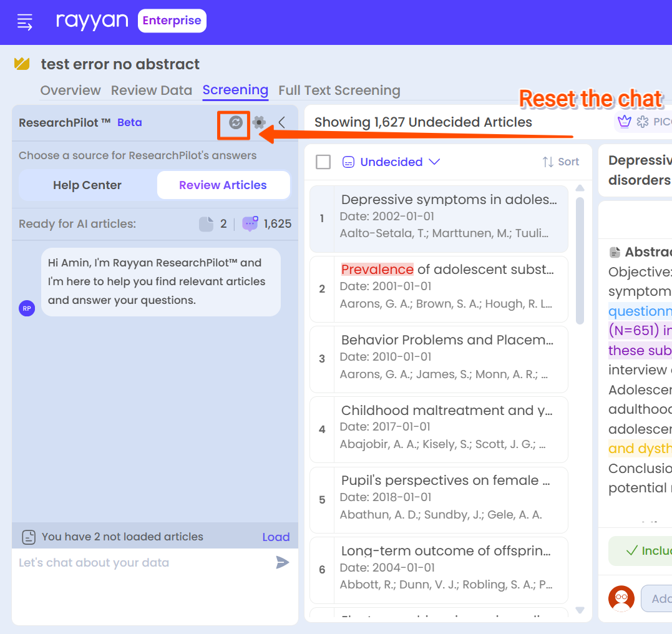Screen dimensions: 672x634
Task: Select article 2 Prevalence of adolescent substance
Action: point(439,289)
